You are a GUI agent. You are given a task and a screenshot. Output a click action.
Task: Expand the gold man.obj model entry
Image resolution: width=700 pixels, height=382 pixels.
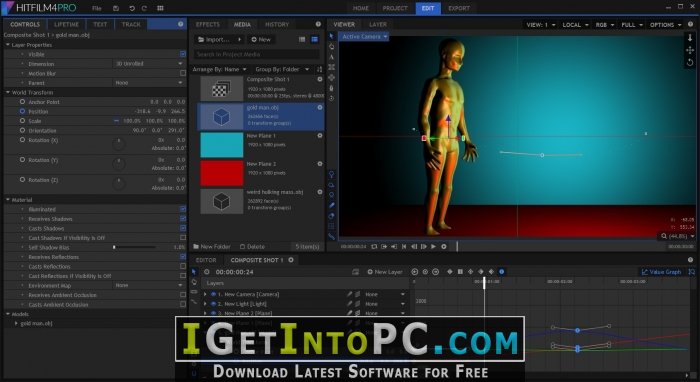(x=16, y=323)
